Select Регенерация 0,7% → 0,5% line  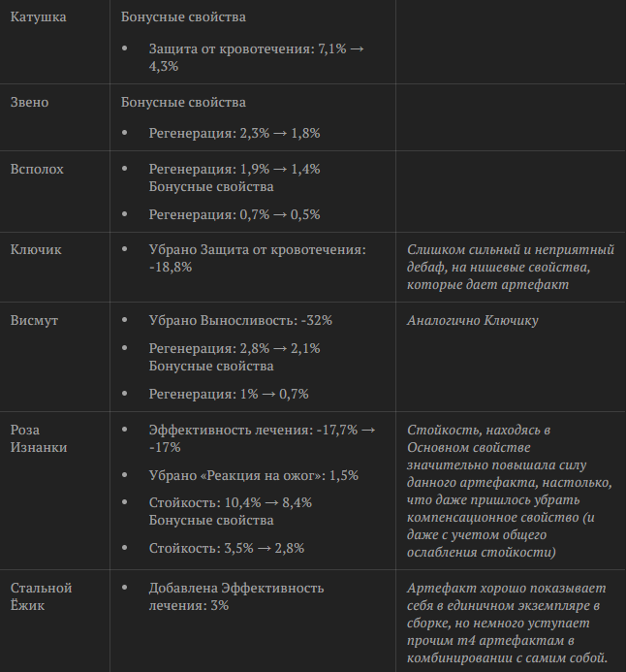235,214
